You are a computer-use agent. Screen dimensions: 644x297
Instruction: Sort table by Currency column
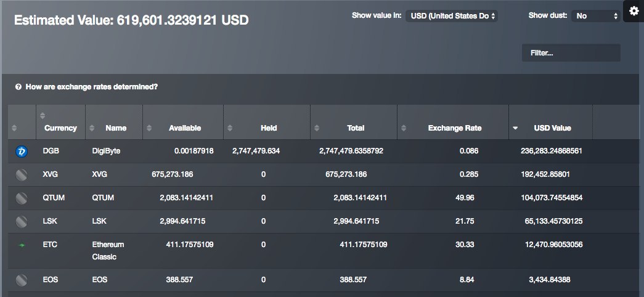point(60,122)
